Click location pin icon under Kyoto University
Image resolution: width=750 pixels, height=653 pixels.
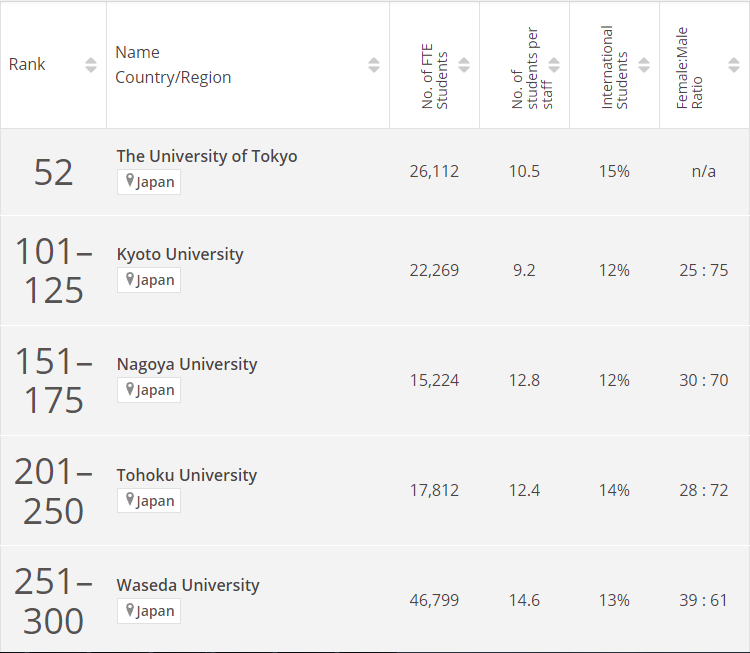pos(130,280)
